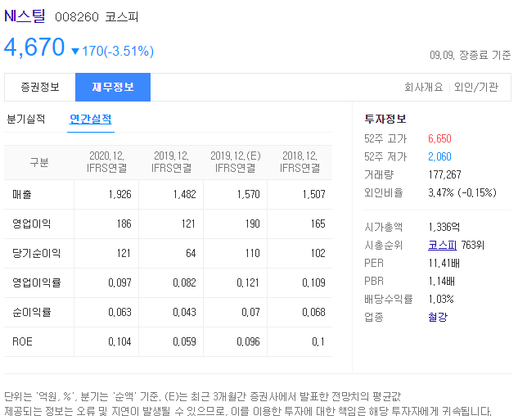
Task: Click the 외인비율 value 3.47% (-0.15%)
Action: (462, 192)
